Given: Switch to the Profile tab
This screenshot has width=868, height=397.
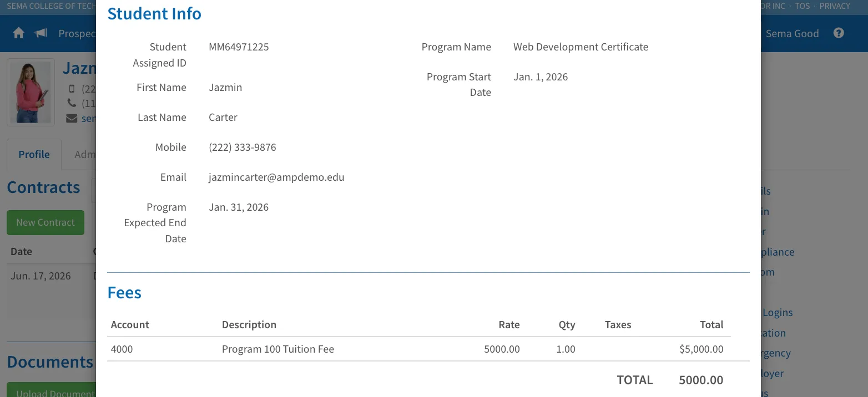Looking at the screenshot, I should click(34, 154).
